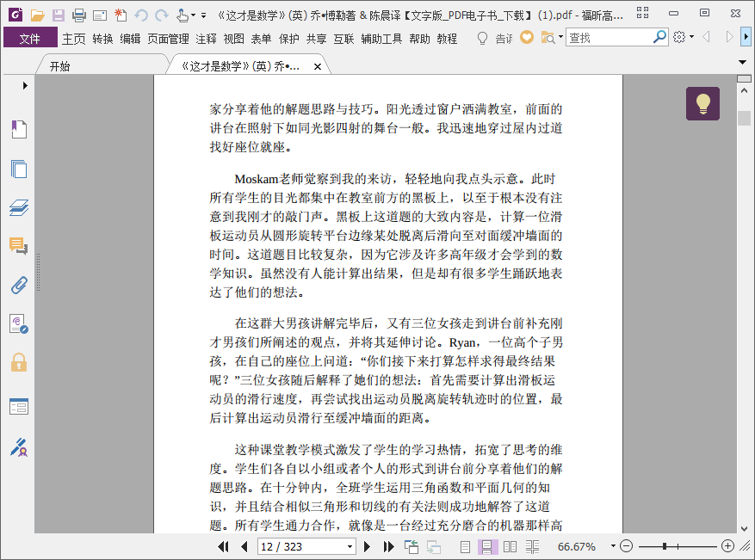Click the magnifier search icon in 查找 box
The height and width of the screenshot is (560, 755).
659,37
